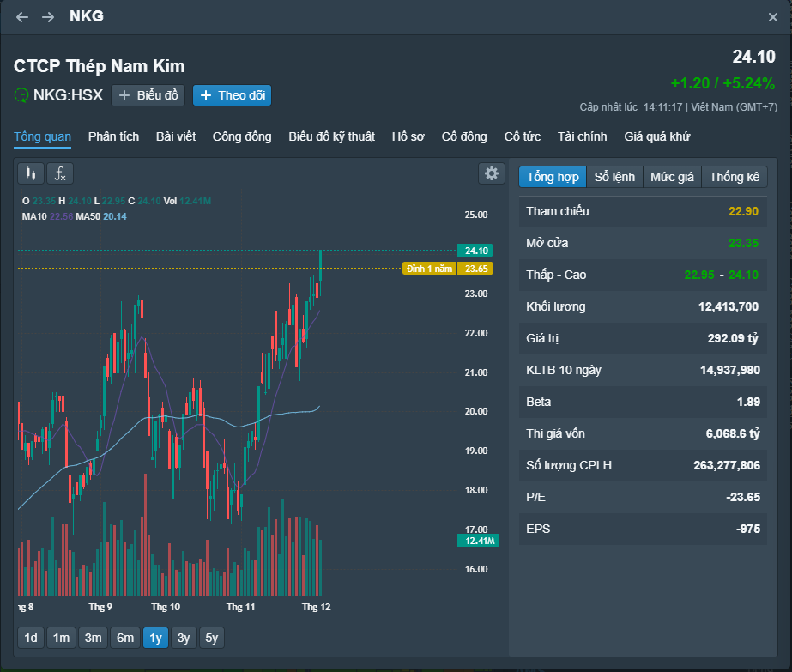The image size is (792, 672).
Task: Open the fx indicators menu
Action: coord(60,174)
